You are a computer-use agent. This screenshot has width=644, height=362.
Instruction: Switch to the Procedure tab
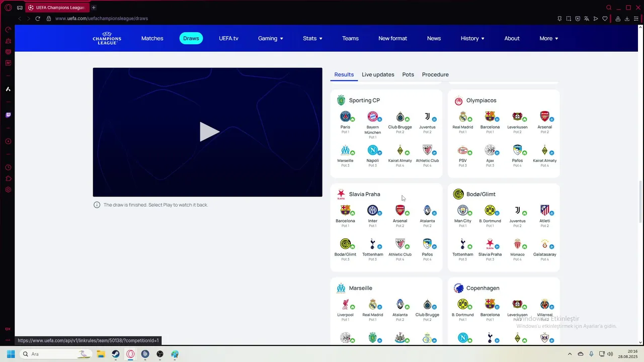click(435, 74)
